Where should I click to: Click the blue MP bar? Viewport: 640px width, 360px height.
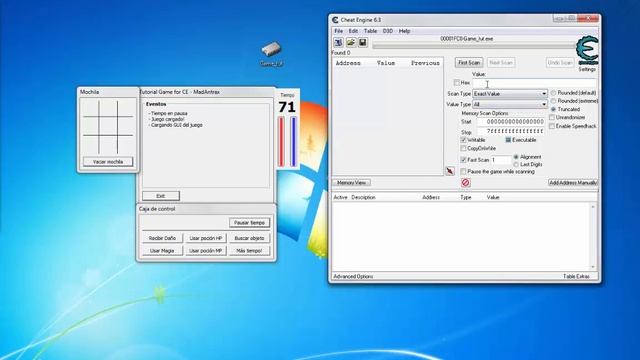click(293, 142)
